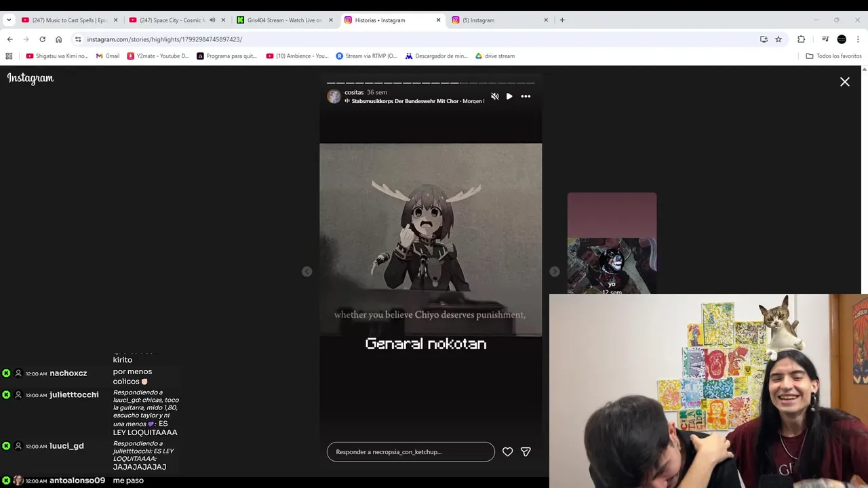
Task: Close the 'Music to Cast Spells' tab
Action: (115, 20)
